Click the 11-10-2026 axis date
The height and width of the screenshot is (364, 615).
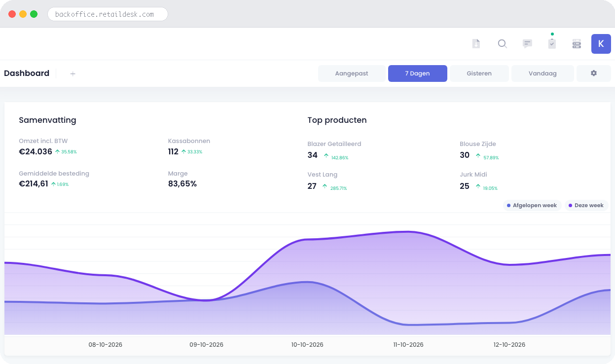pyautogui.click(x=408, y=345)
